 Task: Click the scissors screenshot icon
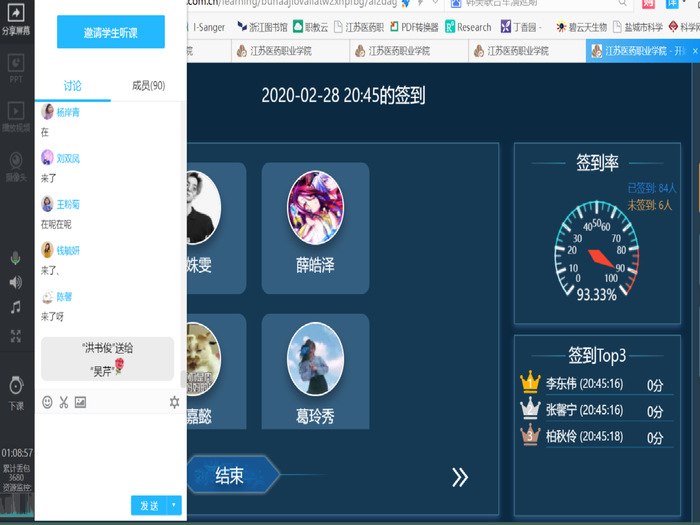coord(63,402)
